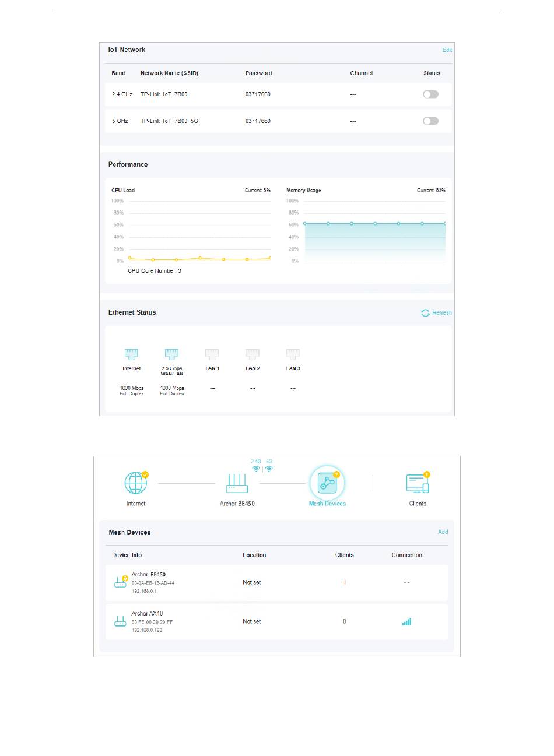Screen dimensions: 554x756
Task: Select the LAN 3 port icon
Action: point(293,354)
